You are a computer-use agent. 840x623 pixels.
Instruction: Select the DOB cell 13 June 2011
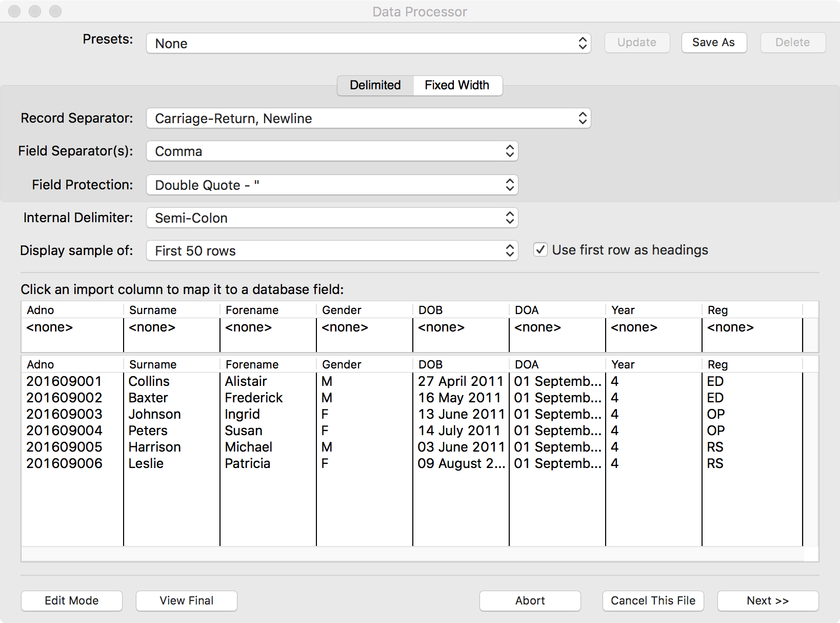(x=461, y=414)
